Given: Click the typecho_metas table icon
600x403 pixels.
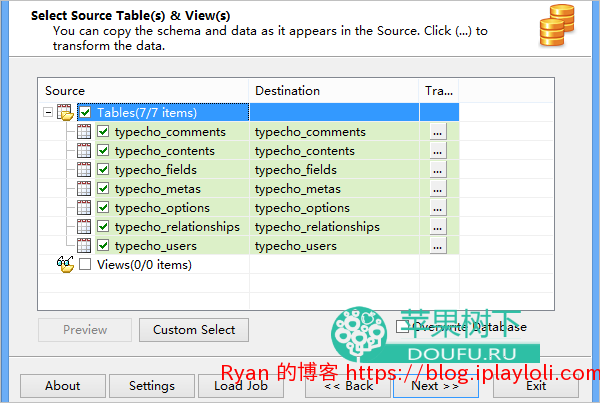Looking at the screenshot, I should 84,188.
